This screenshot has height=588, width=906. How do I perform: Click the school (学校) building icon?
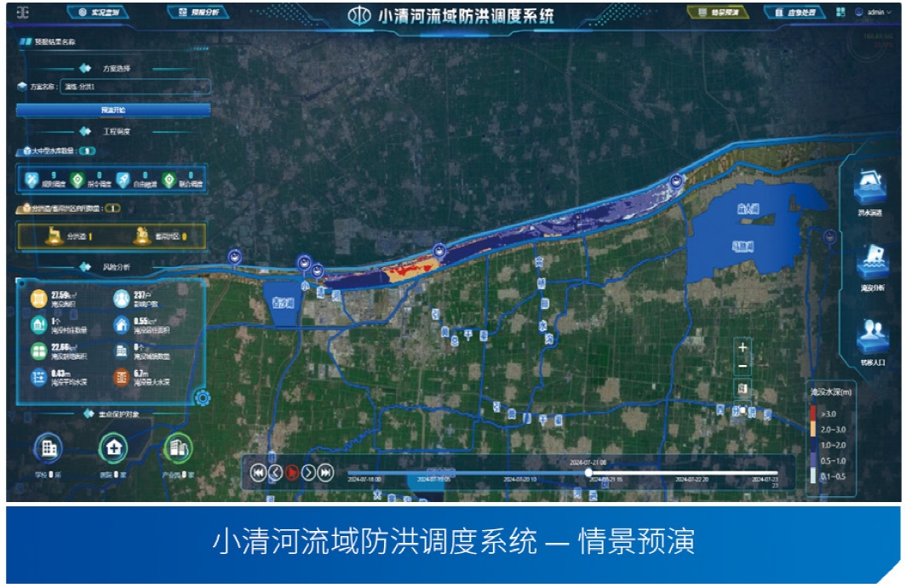click(49, 448)
